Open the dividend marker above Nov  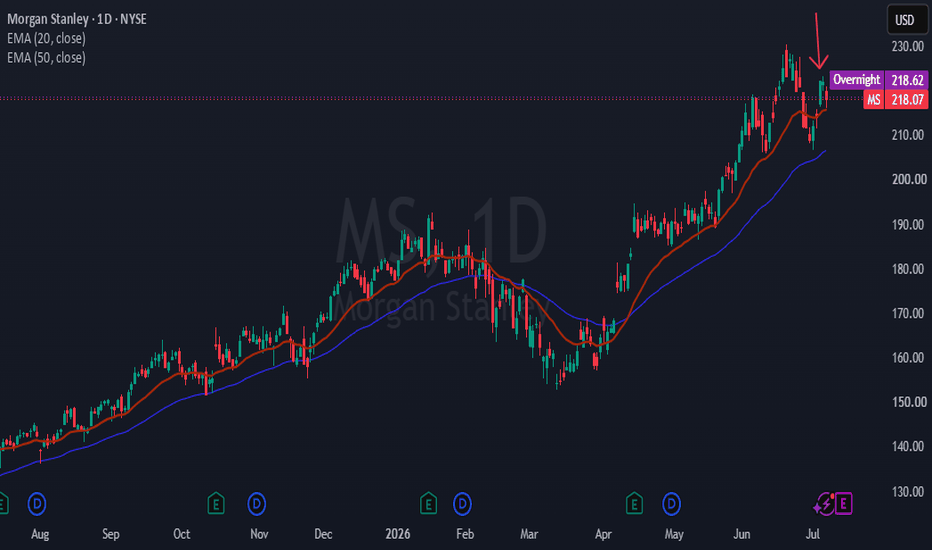pyautogui.click(x=257, y=504)
